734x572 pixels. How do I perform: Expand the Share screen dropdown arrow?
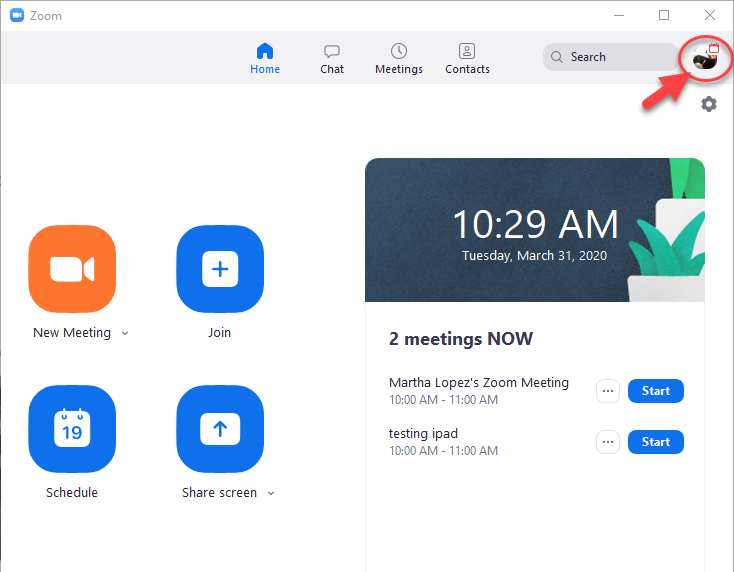coord(271,493)
